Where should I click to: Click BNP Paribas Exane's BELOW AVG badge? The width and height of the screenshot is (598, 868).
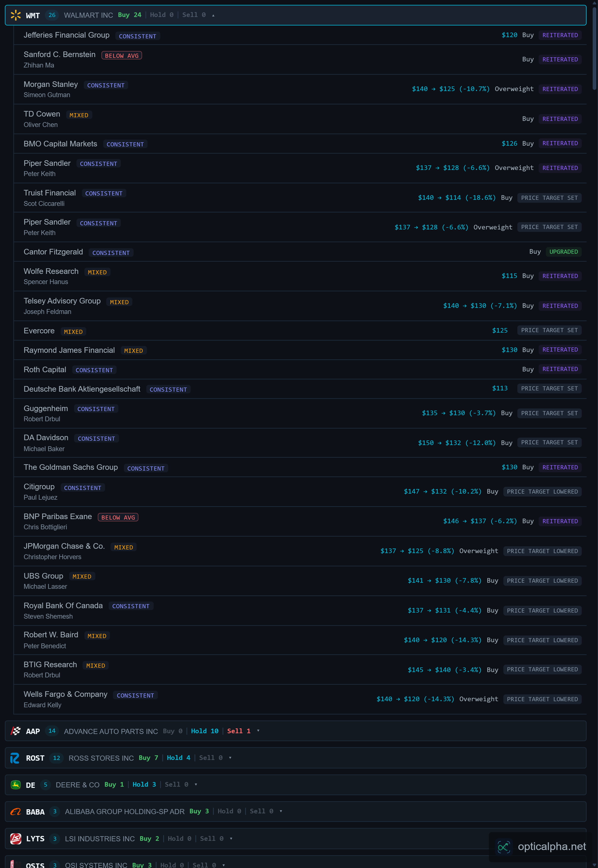[118, 517]
